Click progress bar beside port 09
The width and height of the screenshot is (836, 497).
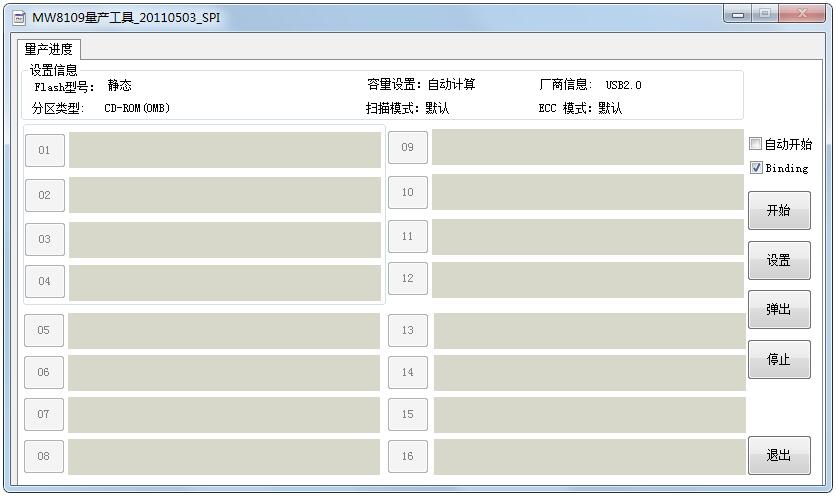coord(588,147)
